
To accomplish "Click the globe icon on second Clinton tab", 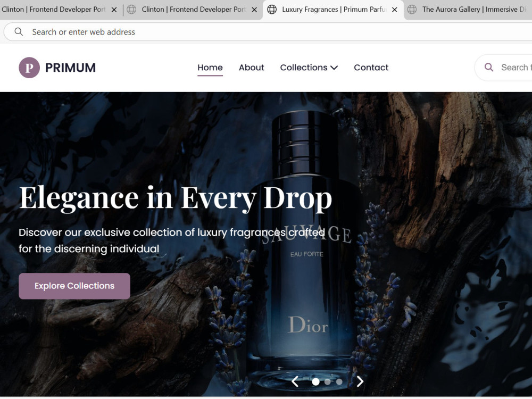I will click(131, 10).
